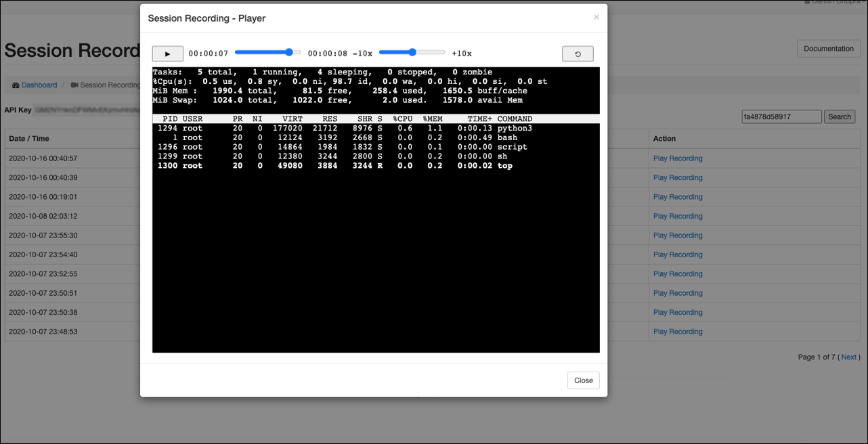
Task: Click the Search button
Action: pos(840,116)
